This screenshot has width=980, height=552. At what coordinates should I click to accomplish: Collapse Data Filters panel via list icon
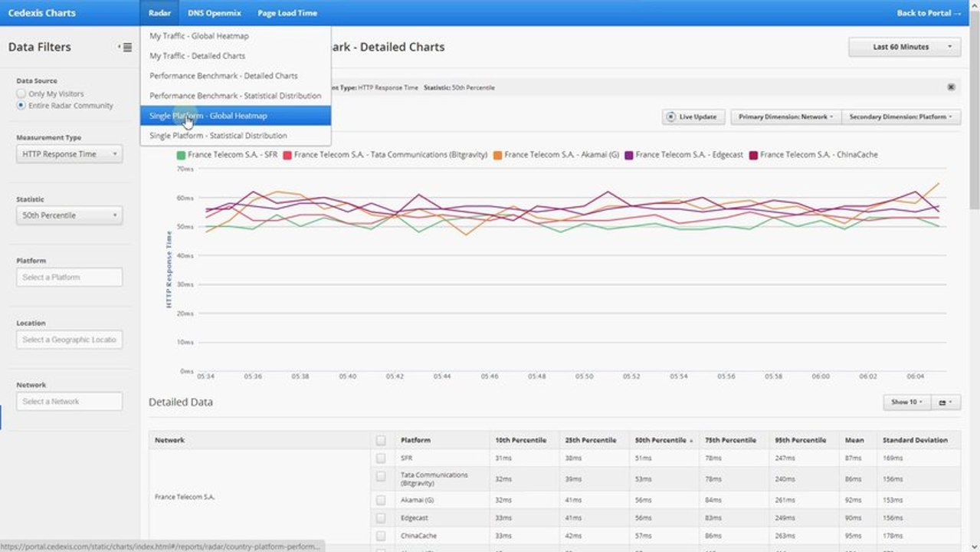[x=126, y=47]
